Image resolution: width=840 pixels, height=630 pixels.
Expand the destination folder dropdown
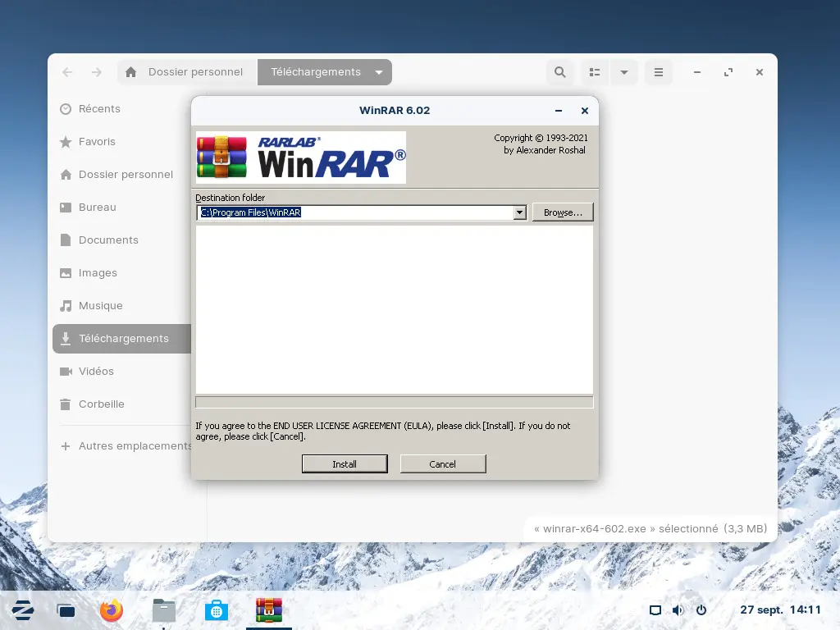coord(519,212)
